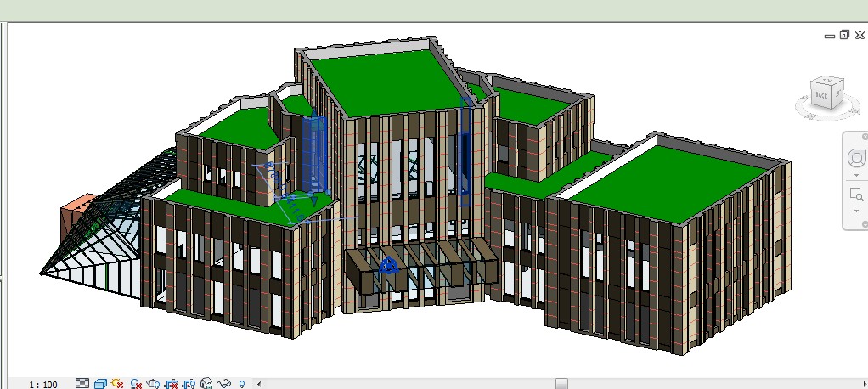Open Temporary Hide/Isolate sunglasses icon
The width and height of the screenshot is (868, 389).
pyautogui.click(x=223, y=383)
